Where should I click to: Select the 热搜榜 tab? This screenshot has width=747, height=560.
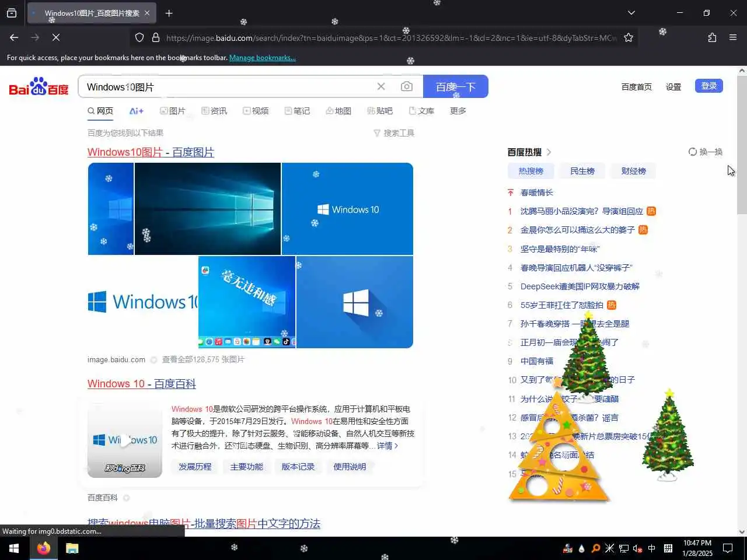tap(530, 171)
